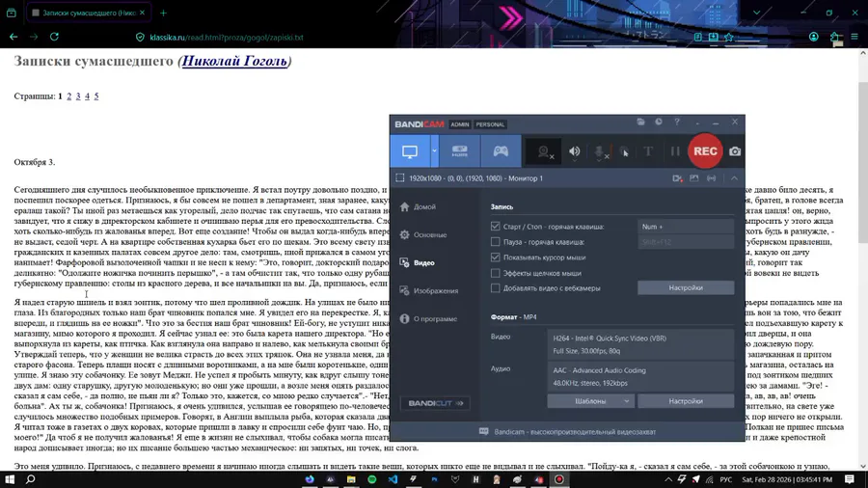Open the list all tabs chevron

coord(756,13)
